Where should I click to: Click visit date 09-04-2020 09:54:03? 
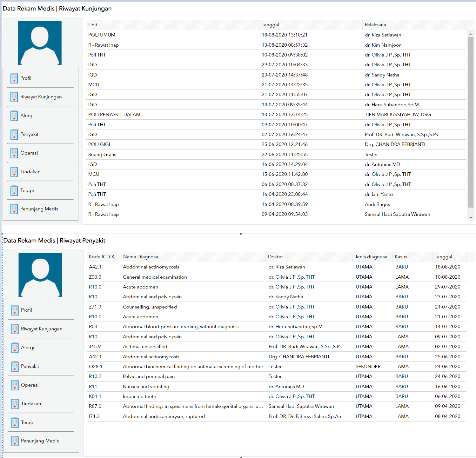point(285,214)
